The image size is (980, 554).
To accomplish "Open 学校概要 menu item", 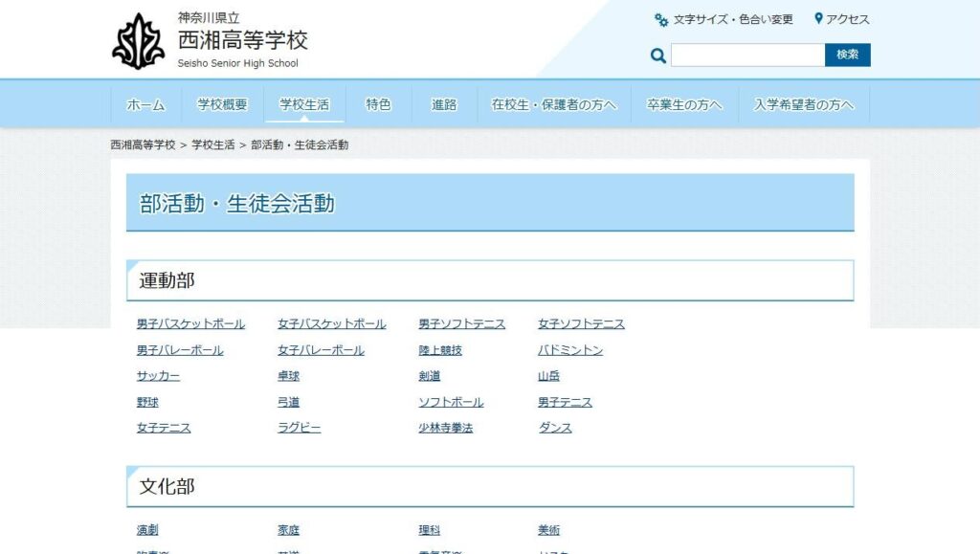I will (222, 105).
